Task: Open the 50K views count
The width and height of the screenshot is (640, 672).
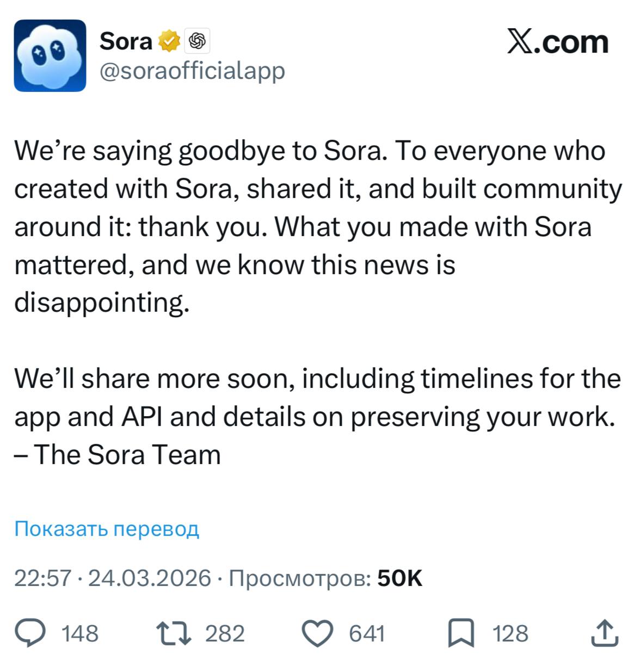Action: (x=399, y=578)
